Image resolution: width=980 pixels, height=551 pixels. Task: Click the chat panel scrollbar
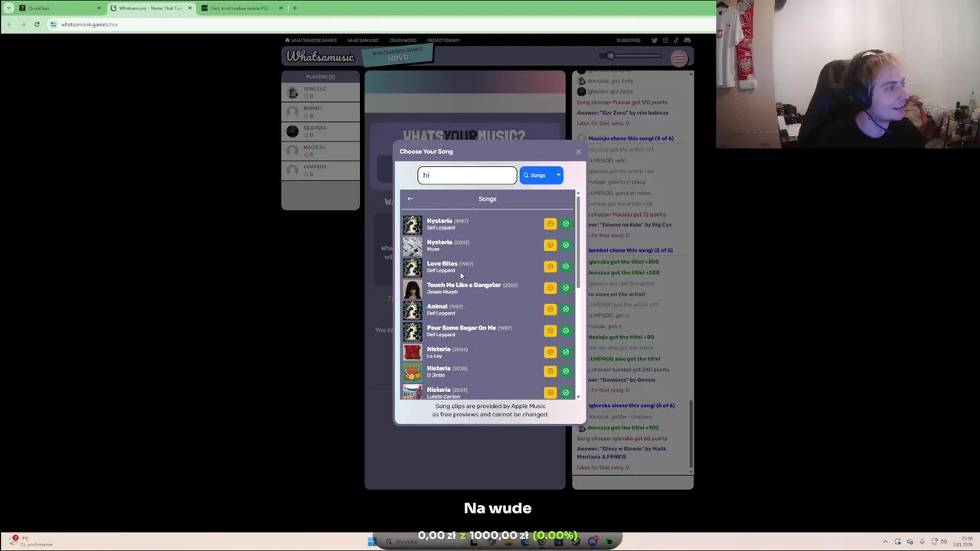[x=691, y=432]
